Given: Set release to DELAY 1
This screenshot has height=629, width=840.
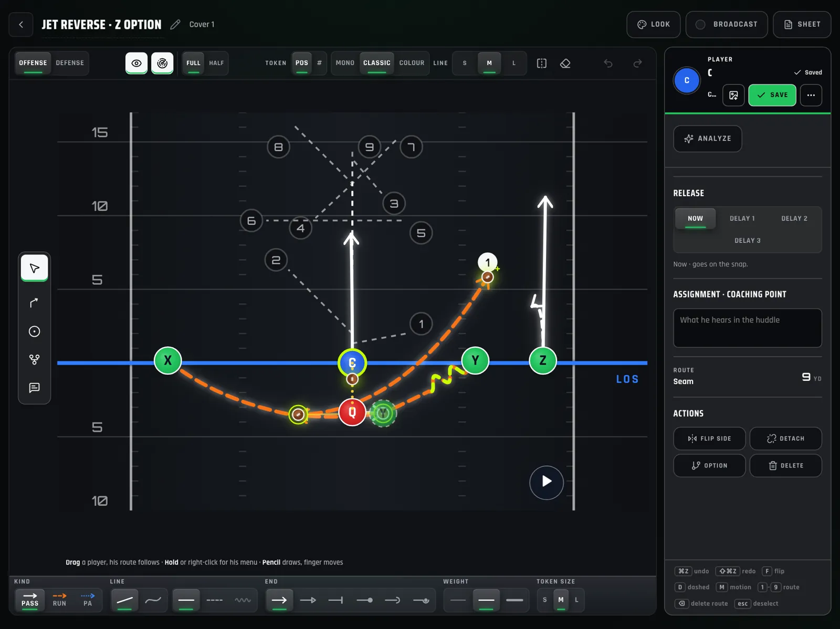Looking at the screenshot, I should click(x=742, y=218).
